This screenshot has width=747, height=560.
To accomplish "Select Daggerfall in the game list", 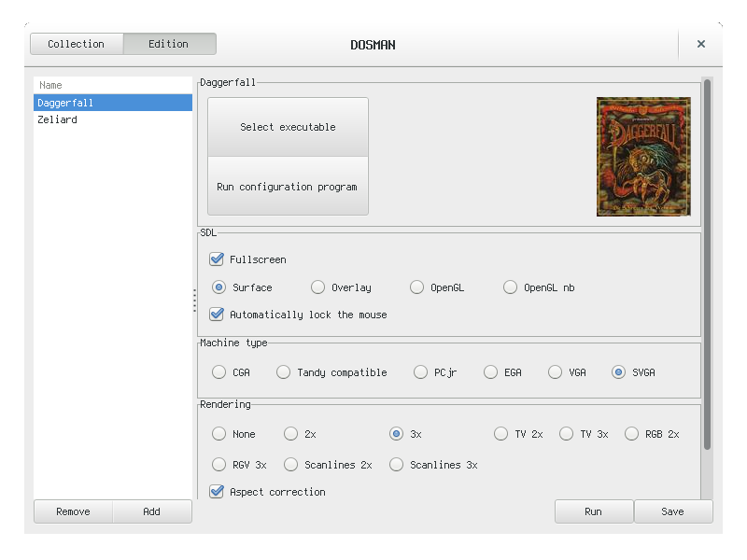I will tap(113, 103).
